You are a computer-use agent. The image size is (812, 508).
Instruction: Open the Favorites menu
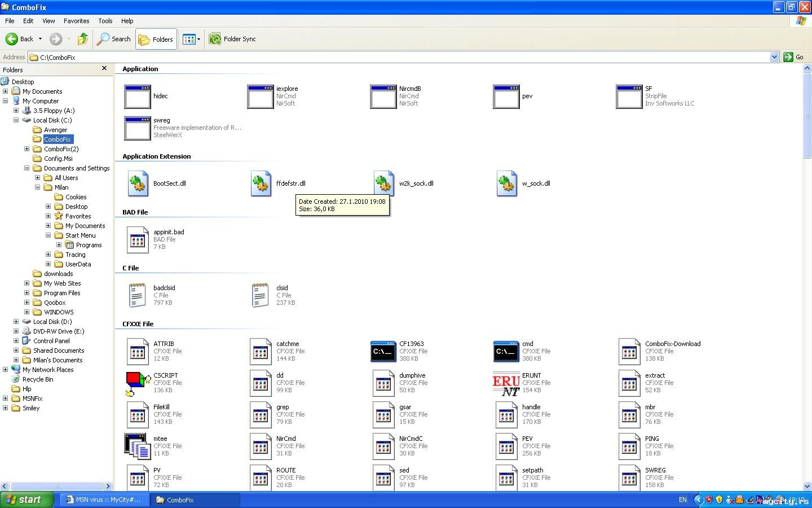click(x=77, y=21)
